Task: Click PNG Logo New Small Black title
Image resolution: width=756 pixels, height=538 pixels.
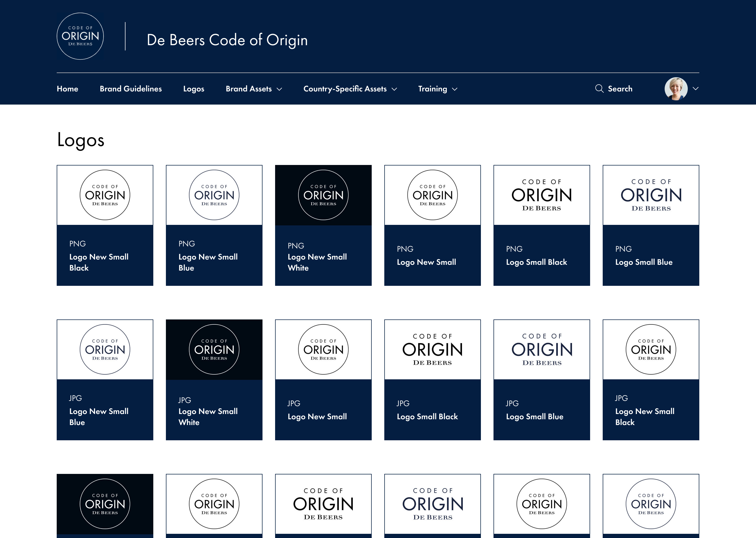Action: pyautogui.click(x=99, y=262)
